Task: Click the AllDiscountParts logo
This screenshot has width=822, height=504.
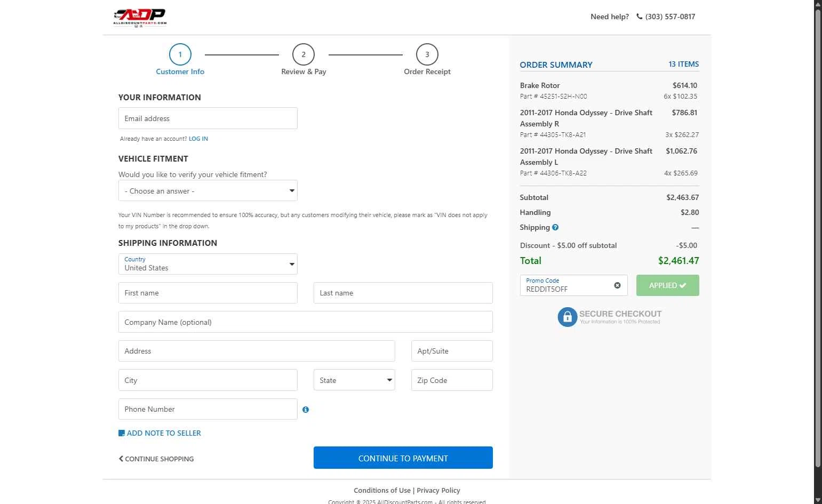Action: coord(140,18)
